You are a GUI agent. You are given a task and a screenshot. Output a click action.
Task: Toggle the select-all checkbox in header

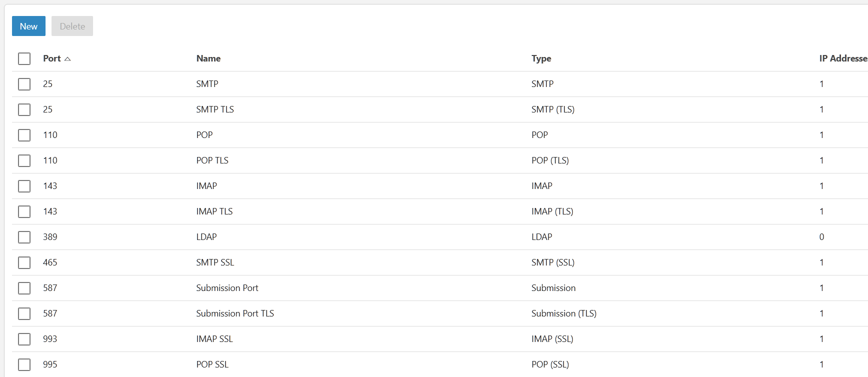[x=24, y=59]
